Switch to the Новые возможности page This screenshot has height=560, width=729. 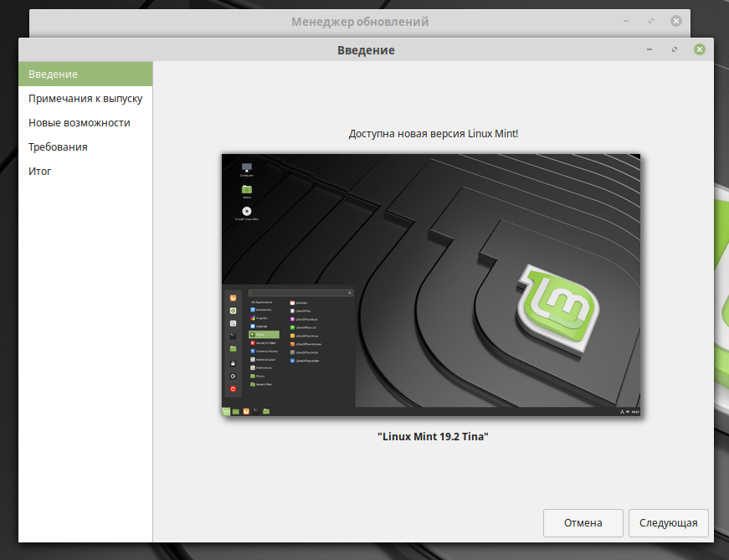(x=79, y=123)
